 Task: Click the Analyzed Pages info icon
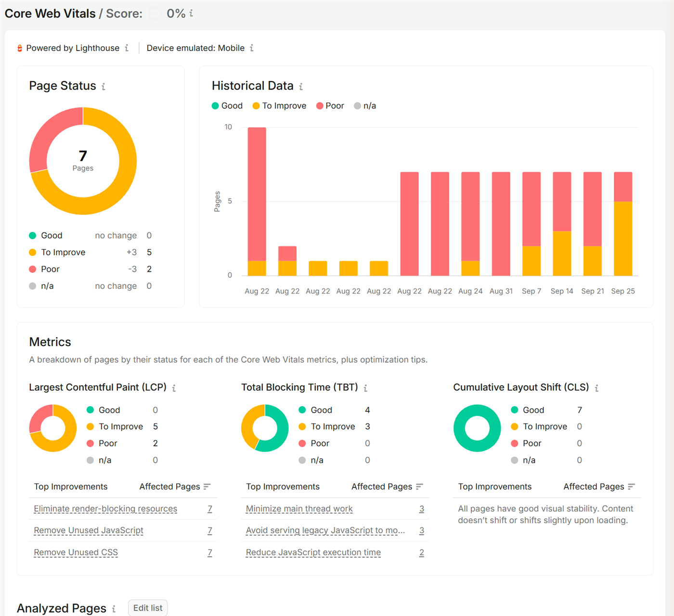click(114, 609)
